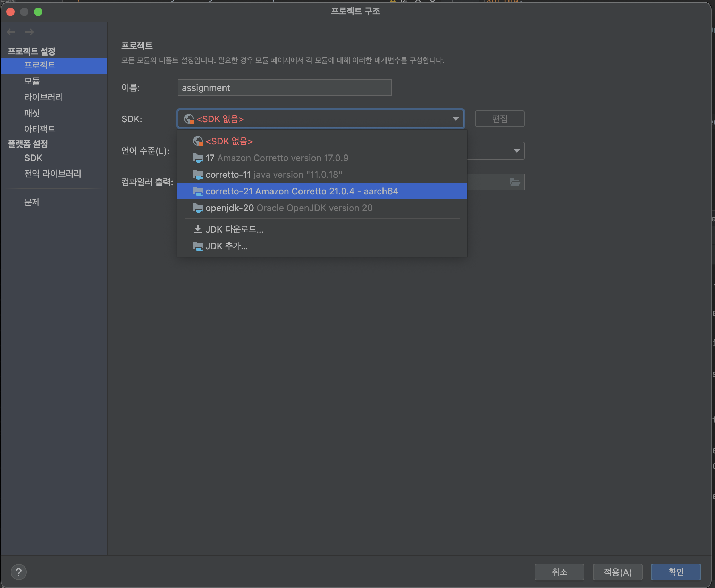The width and height of the screenshot is (715, 588).
Task: Click globe icon beside <SDK 없음> in list
Action: [x=197, y=141]
